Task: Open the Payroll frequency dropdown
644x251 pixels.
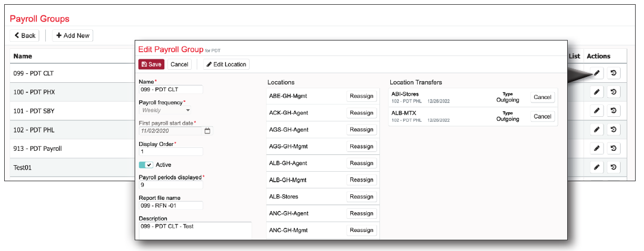Action: [165, 110]
